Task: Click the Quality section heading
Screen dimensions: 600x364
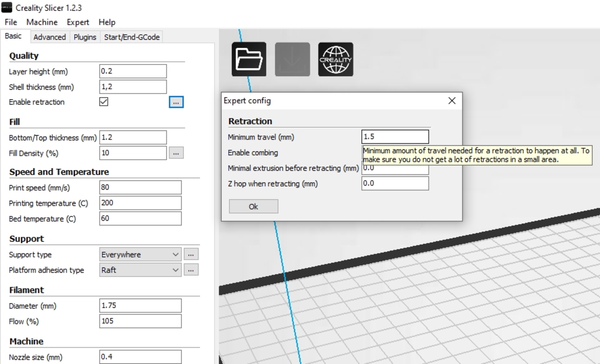Action: [24, 56]
